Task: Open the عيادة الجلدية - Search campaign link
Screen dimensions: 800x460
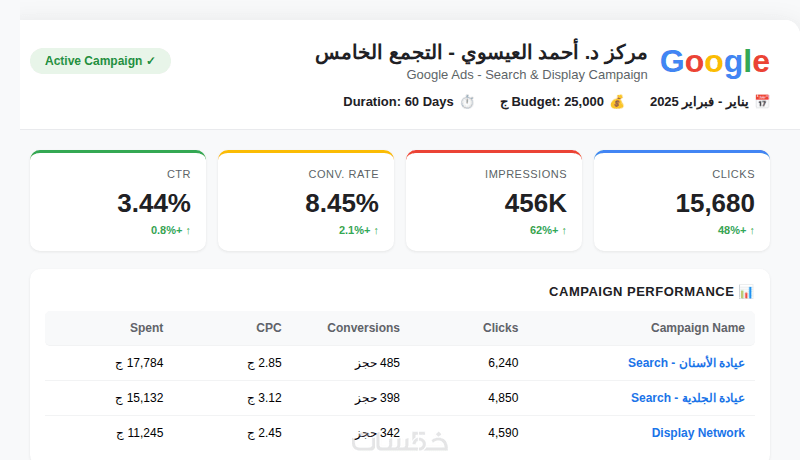Action: (688, 398)
